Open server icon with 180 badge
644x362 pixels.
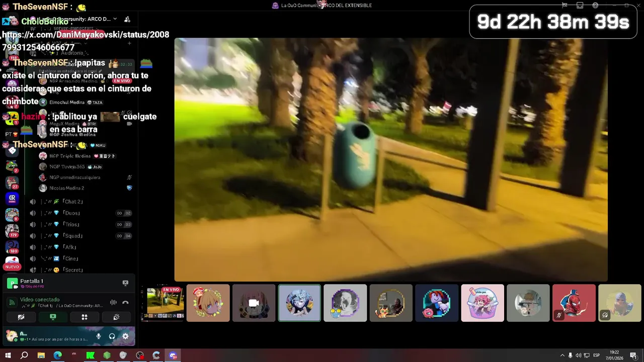coord(12,246)
